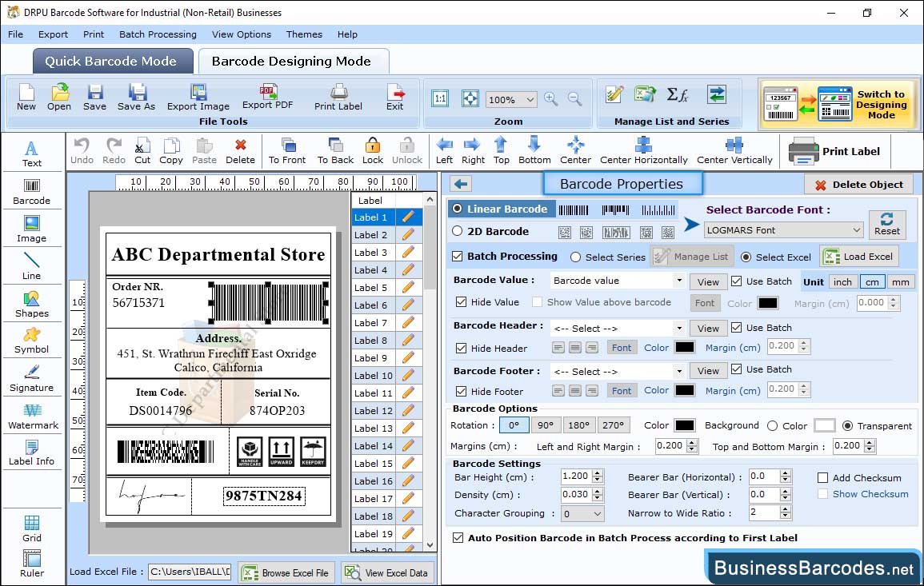
Task: Open the Character Grouping dropdown
Action: 582,513
